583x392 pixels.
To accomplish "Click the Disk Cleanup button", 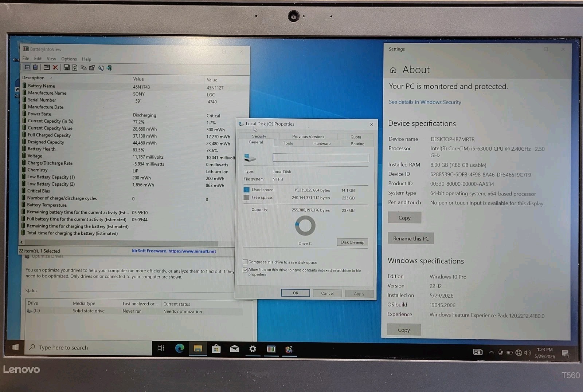I will coord(352,242).
